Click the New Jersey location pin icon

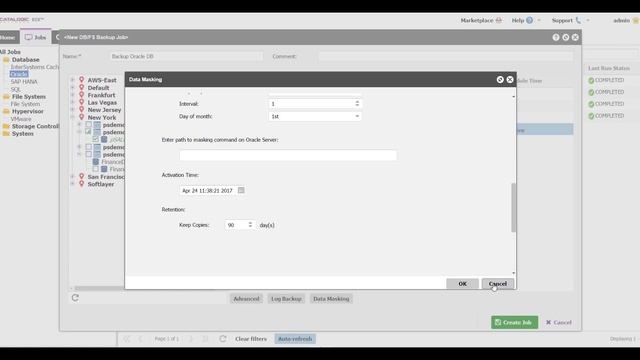(x=82, y=109)
